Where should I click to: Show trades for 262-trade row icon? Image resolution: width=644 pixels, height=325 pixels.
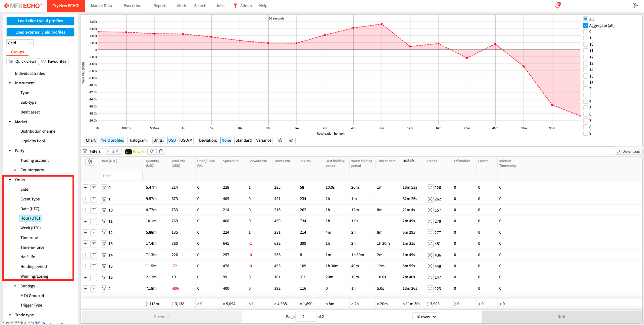tap(430, 199)
